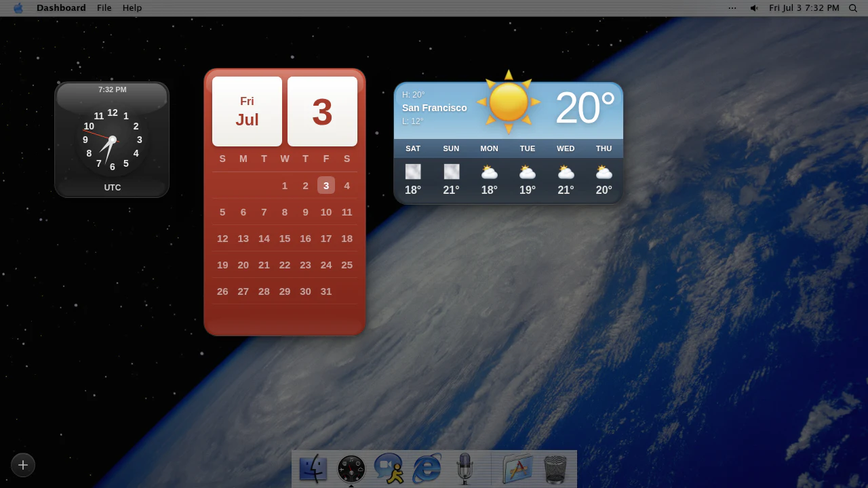The height and width of the screenshot is (488, 868).
Task: Click the L: 12° low temperature label
Action: pyautogui.click(x=413, y=121)
